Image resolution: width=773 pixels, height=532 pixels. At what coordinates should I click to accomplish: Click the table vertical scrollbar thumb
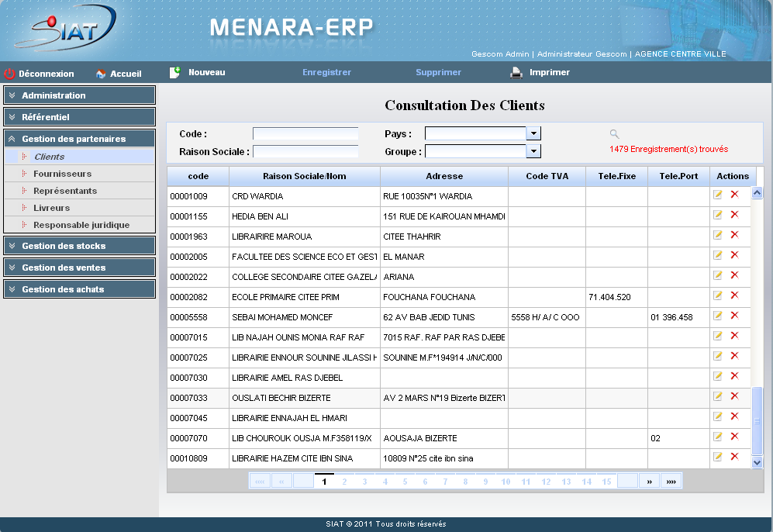click(757, 421)
